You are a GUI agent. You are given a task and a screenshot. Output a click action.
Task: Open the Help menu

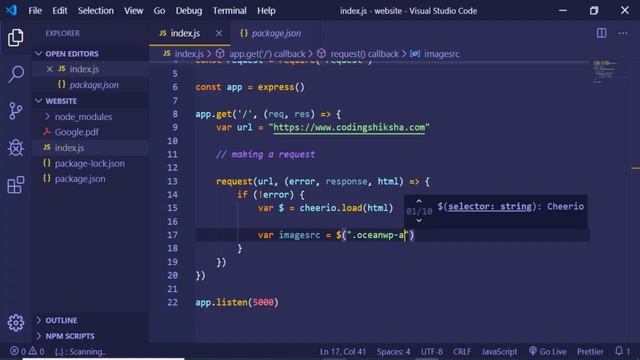point(266,11)
